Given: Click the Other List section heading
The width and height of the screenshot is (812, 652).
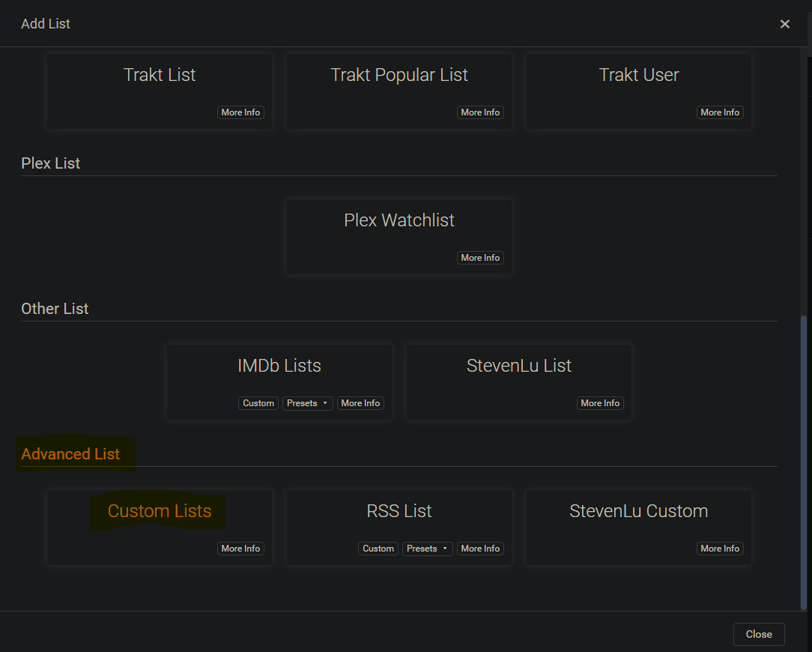Looking at the screenshot, I should click(55, 309).
